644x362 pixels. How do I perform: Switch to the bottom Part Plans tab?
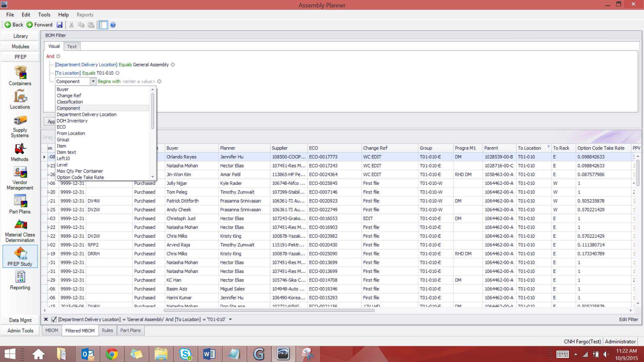pyautogui.click(x=130, y=330)
